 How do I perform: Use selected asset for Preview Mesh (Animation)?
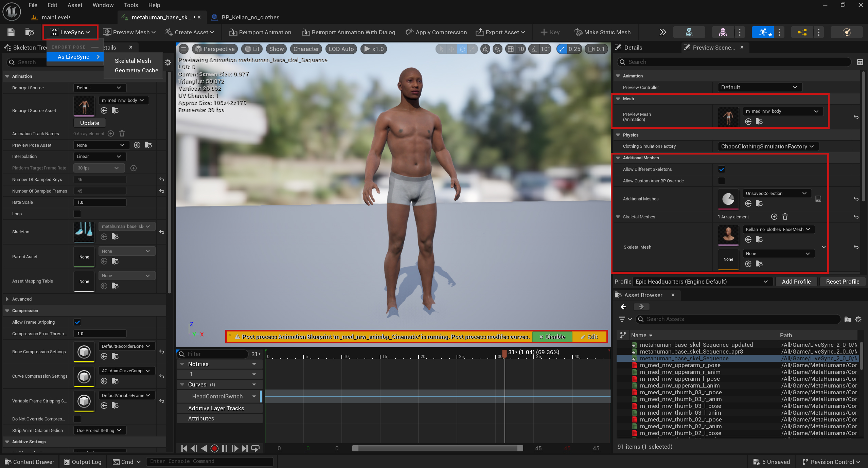click(748, 122)
